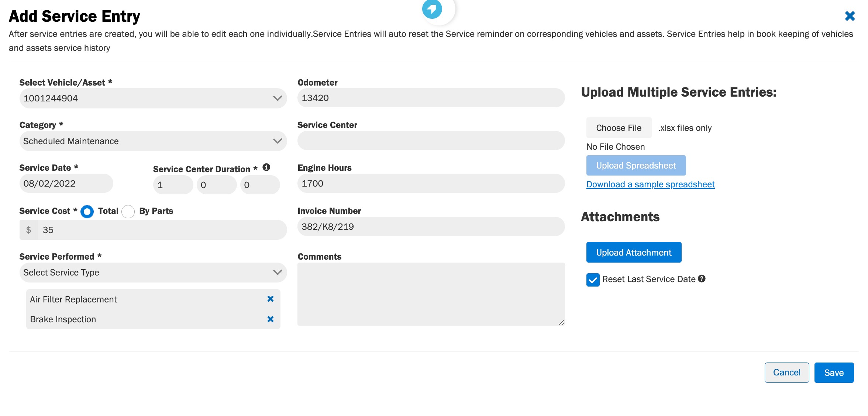Click the first duration field showing 1
Image resolution: width=868 pixels, height=416 pixels.
pyautogui.click(x=173, y=185)
